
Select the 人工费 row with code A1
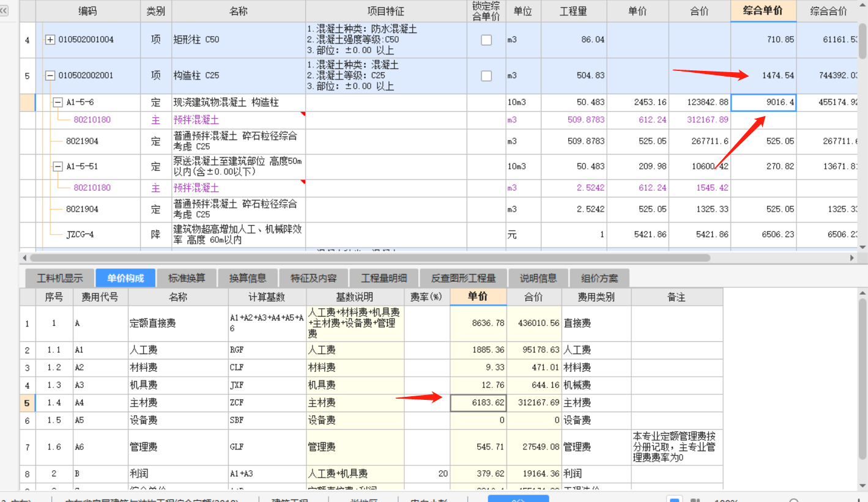pyautogui.click(x=178, y=350)
